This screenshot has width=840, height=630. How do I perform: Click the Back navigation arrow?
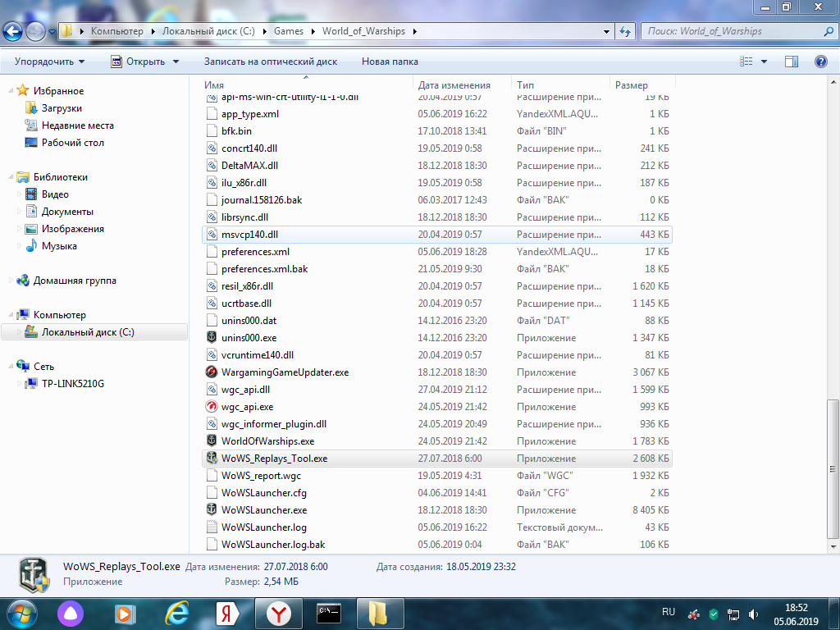pyautogui.click(x=13, y=32)
